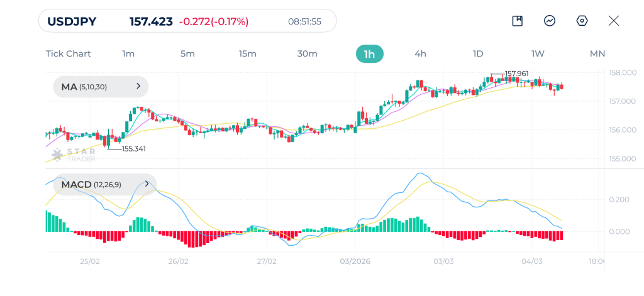Click the 26/02 date axis label
The image size is (644, 296).
click(x=178, y=261)
